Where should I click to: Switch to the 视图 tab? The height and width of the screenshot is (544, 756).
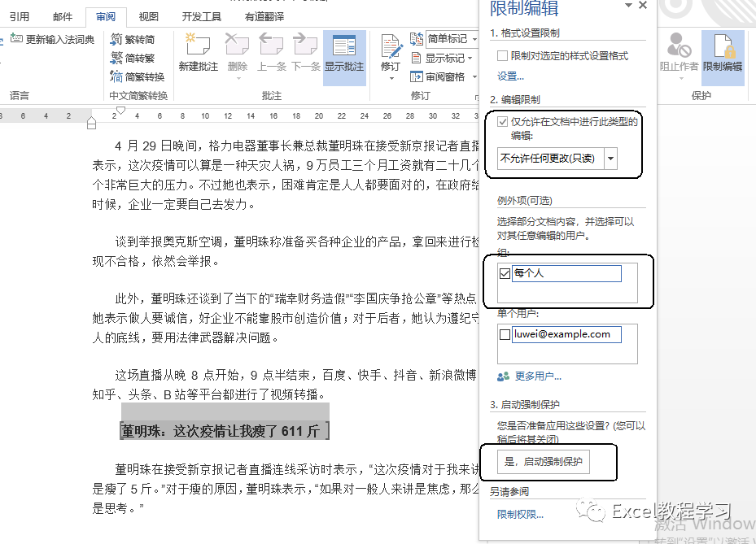pos(148,17)
